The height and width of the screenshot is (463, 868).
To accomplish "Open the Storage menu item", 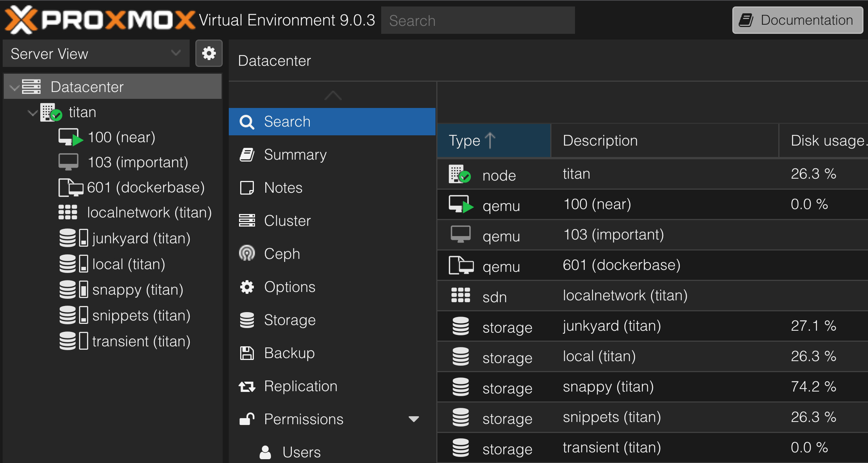I will click(x=290, y=320).
